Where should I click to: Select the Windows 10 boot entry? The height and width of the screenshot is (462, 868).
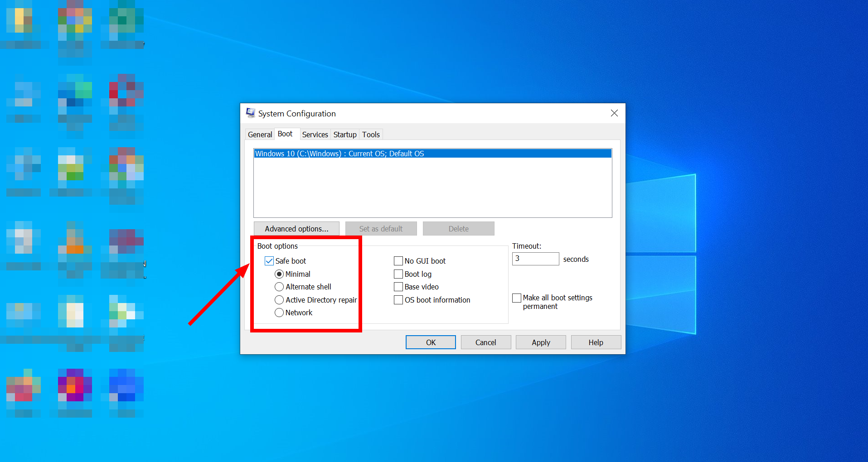point(432,154)
